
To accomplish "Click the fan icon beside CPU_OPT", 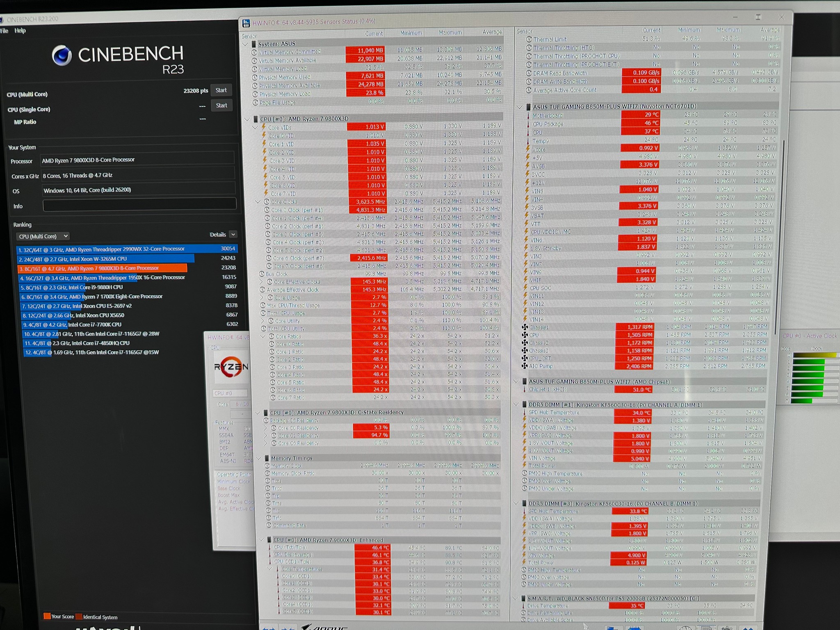I will coord(525,358).
